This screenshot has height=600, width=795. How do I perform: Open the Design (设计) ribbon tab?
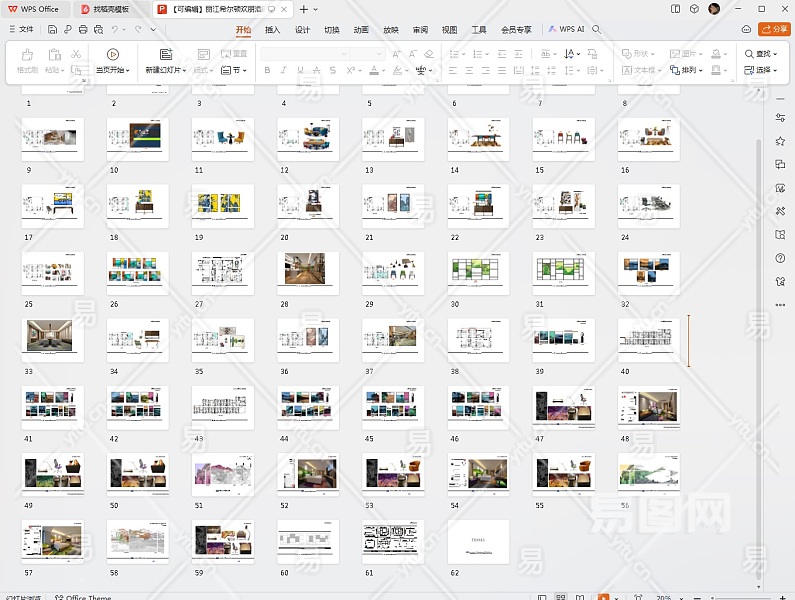tap(302, 30)
